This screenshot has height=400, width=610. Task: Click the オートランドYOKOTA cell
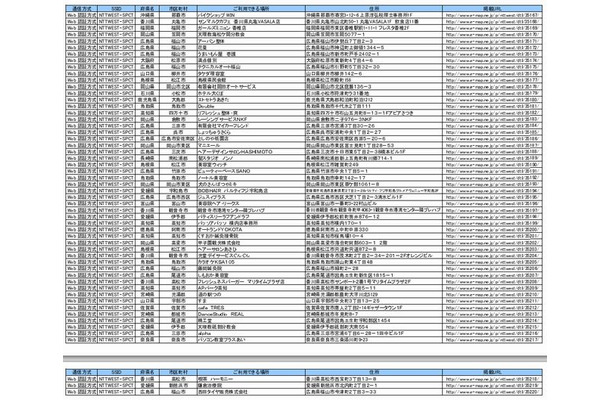(251, 230)
